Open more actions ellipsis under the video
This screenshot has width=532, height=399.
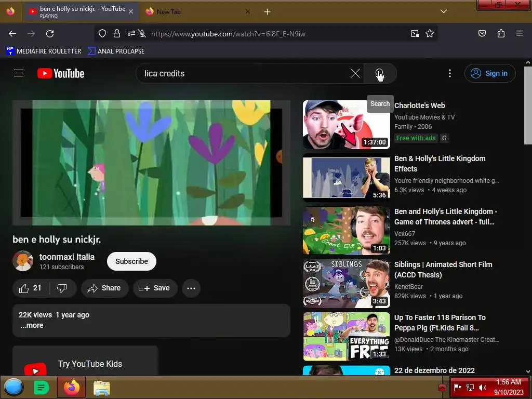click(191, 288)
